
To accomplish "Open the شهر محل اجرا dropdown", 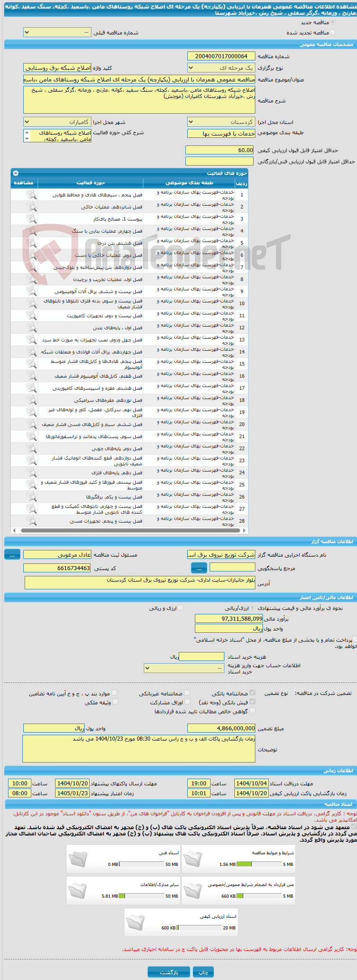I will (57, 122).
